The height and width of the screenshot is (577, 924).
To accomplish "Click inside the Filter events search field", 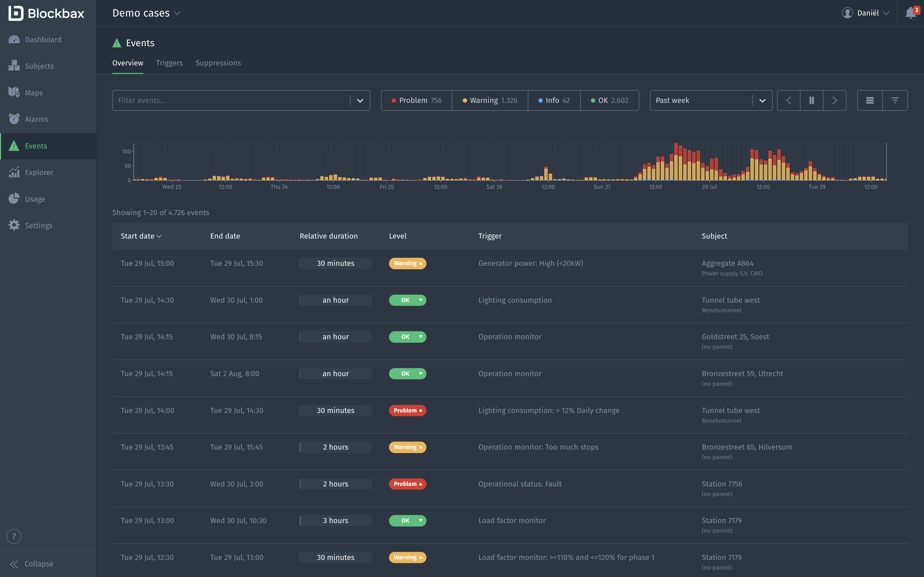I will point(229,100).
